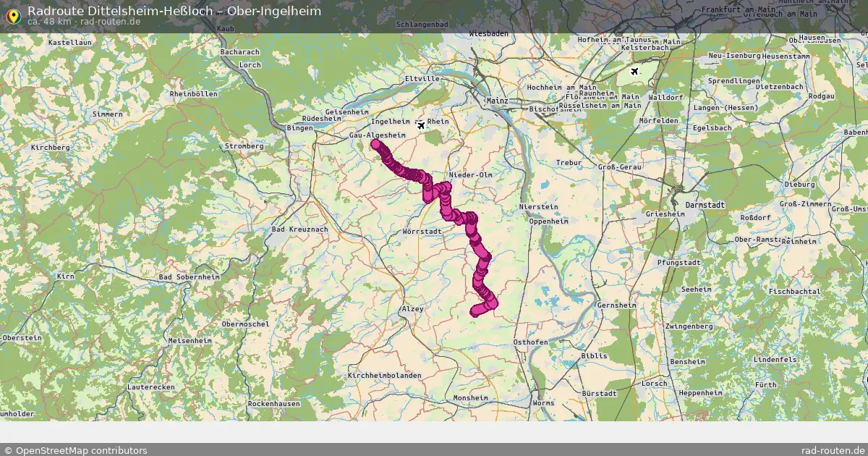Click the Darmstadt city label
The width and height of the screenshot is (868, 456).
[x=705, y=206]
